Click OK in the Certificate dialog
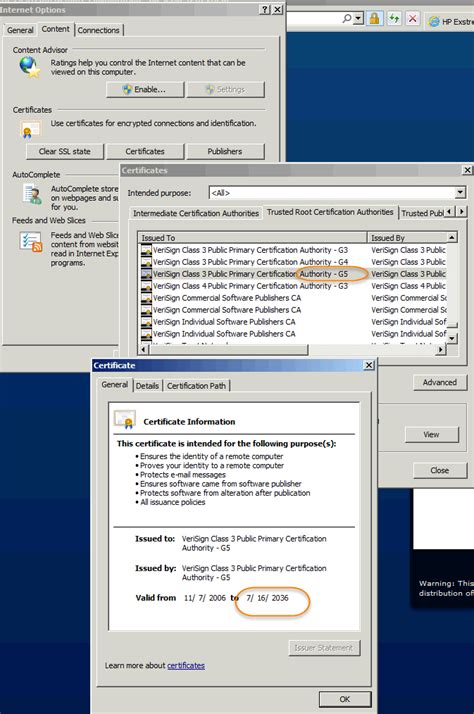474x714 pixels. (x=345, y=699)
